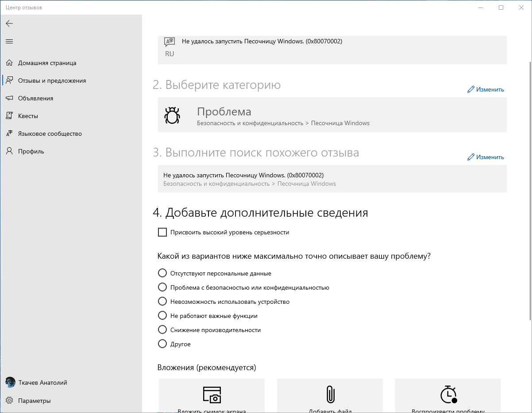Screen dimensions: 532x413
Task: Click pencil icon in section 3 Изменить
Action: click(x=471, y=157)
